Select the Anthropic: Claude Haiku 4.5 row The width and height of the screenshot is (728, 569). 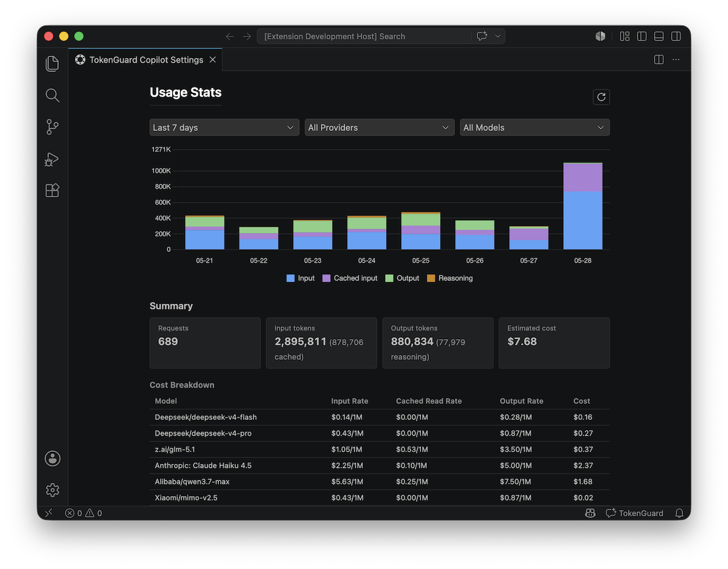(380, 465)
